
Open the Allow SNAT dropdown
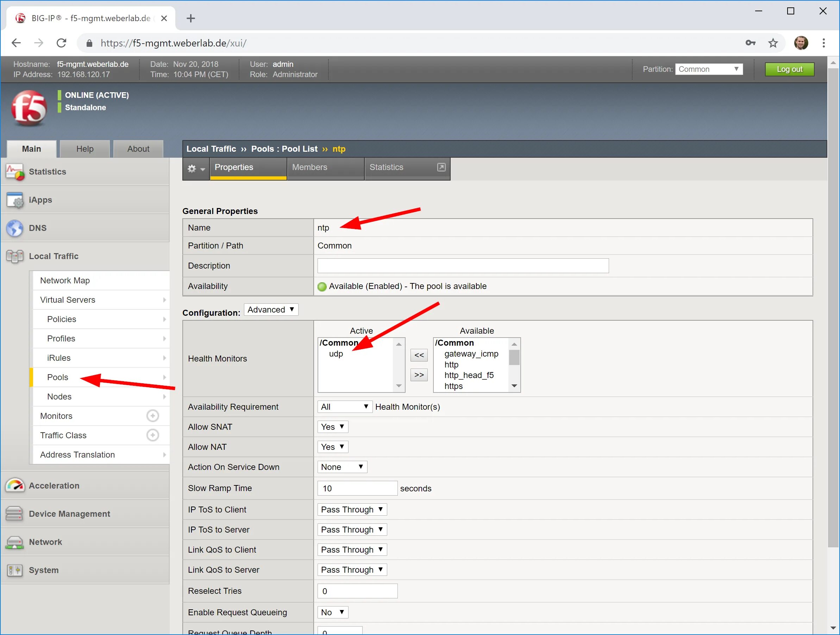332,427
